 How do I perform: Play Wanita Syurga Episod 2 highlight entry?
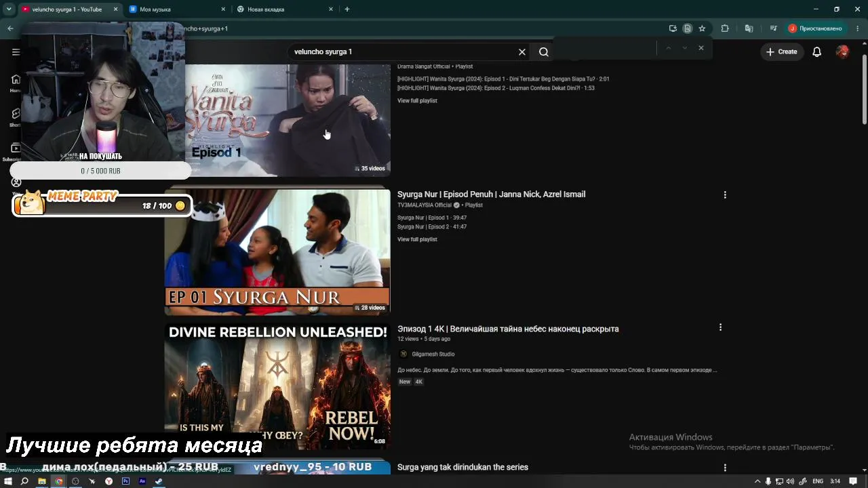(496, 88)
